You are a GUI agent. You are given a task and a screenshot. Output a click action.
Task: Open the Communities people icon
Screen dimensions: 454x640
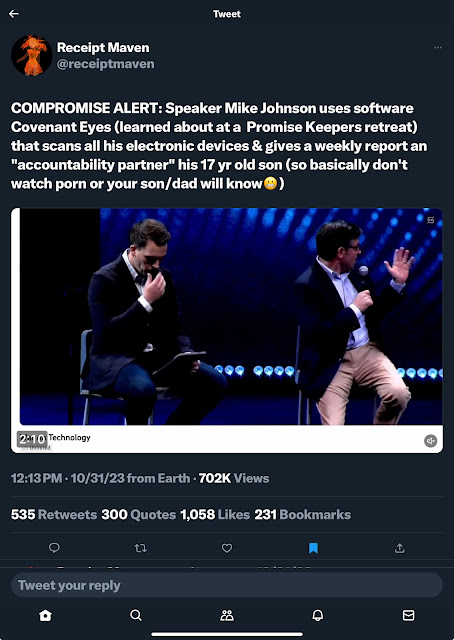coord(227,615)
